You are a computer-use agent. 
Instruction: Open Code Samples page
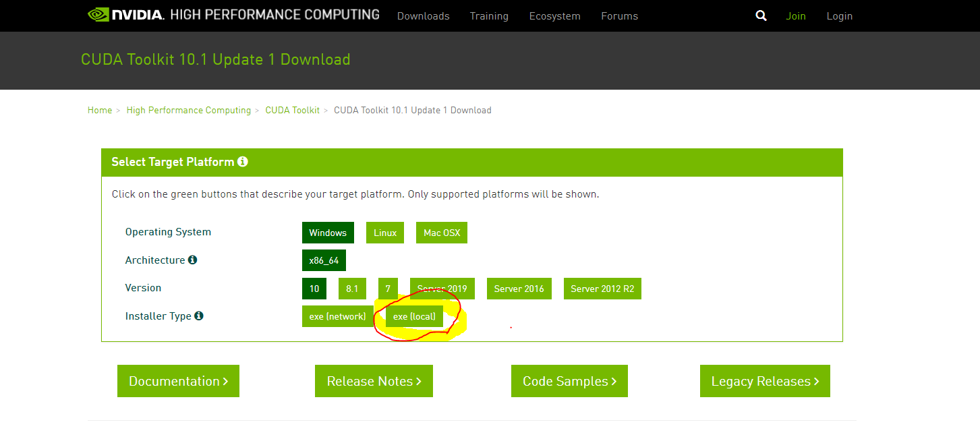[x=569, y=381]
